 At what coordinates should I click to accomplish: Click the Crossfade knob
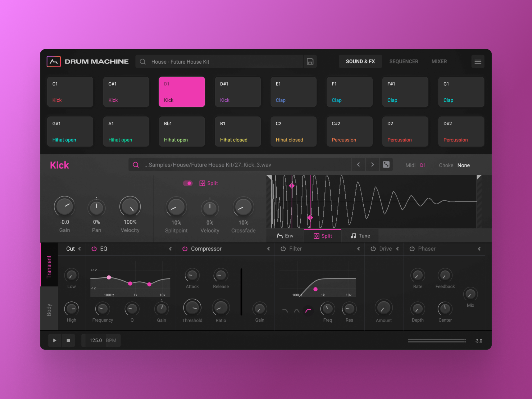(243, 207)
